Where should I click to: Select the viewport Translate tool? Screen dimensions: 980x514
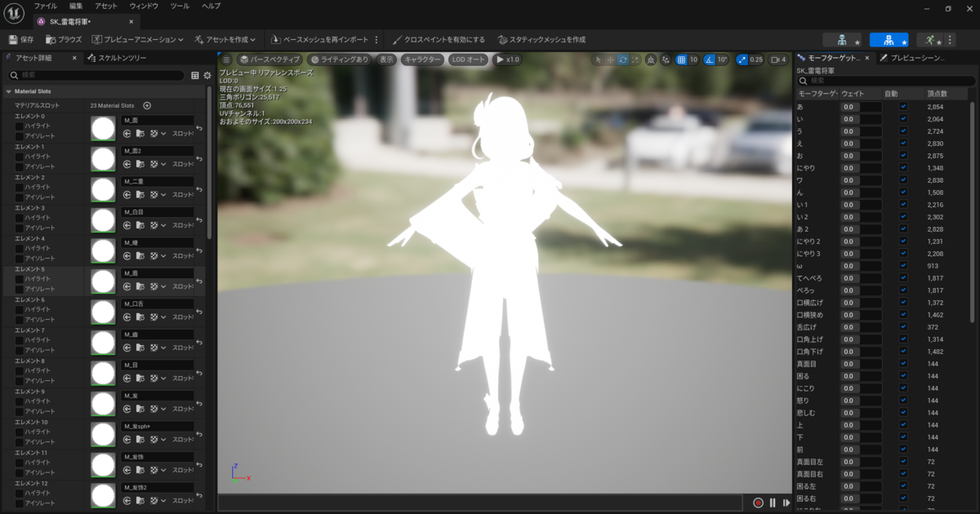[x=610, y=60]
